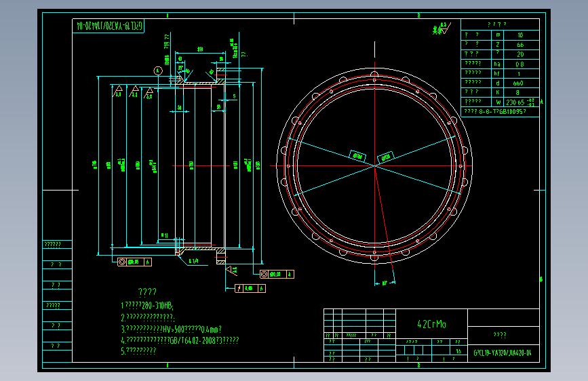Select the hf symbol cell
The height and width of the screenshot is (381, 588).
(x=497, y=73)
